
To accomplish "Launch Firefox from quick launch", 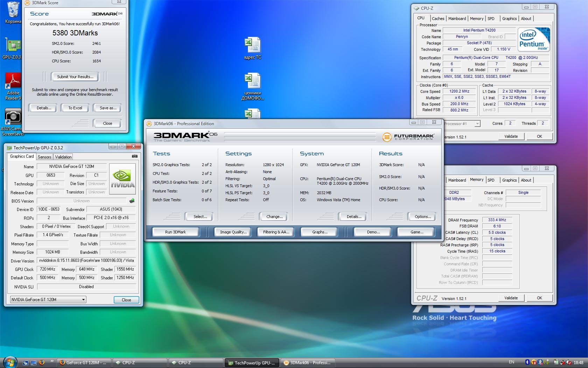I will click(x=42, y=362).
